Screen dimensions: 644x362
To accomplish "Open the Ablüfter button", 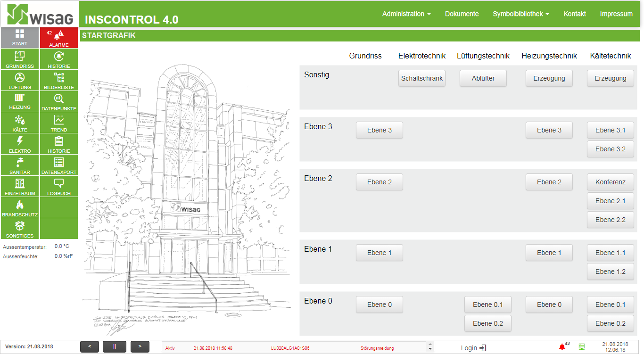I will [x=483, y=78].
